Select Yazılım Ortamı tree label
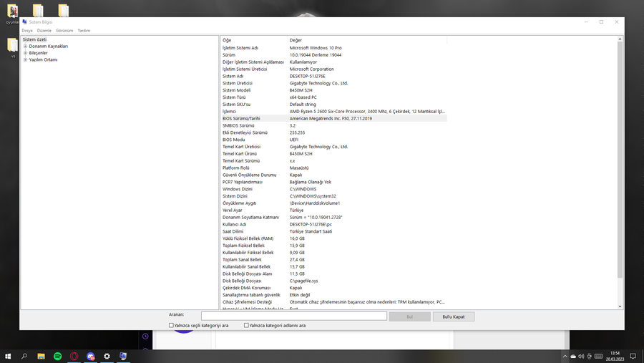 [43, 59]
